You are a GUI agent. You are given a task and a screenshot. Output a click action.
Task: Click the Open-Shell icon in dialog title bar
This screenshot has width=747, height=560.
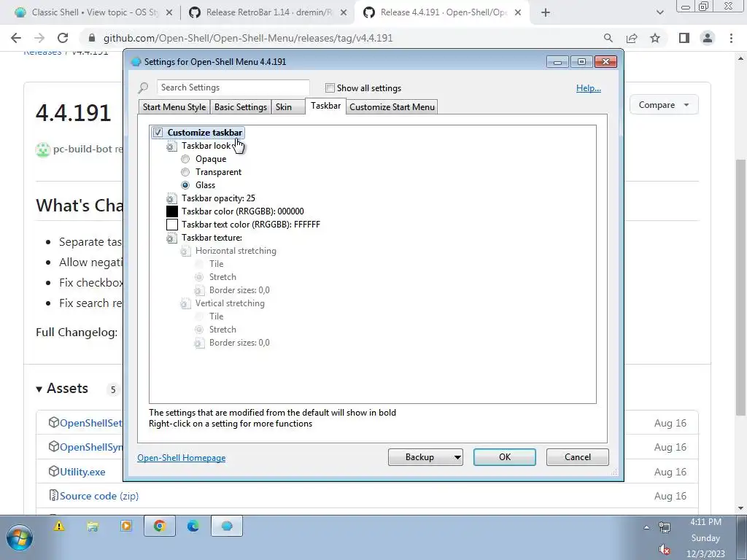click(136, 62)
